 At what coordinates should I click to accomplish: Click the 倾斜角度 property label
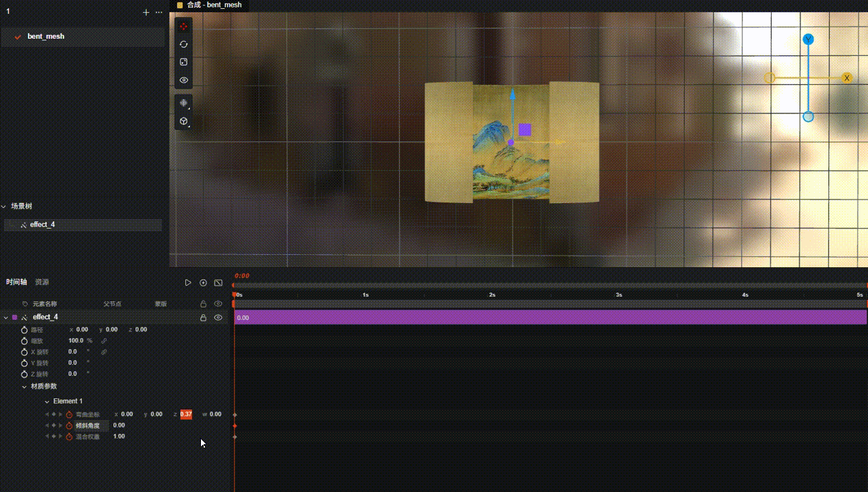[x=87, y=425]
